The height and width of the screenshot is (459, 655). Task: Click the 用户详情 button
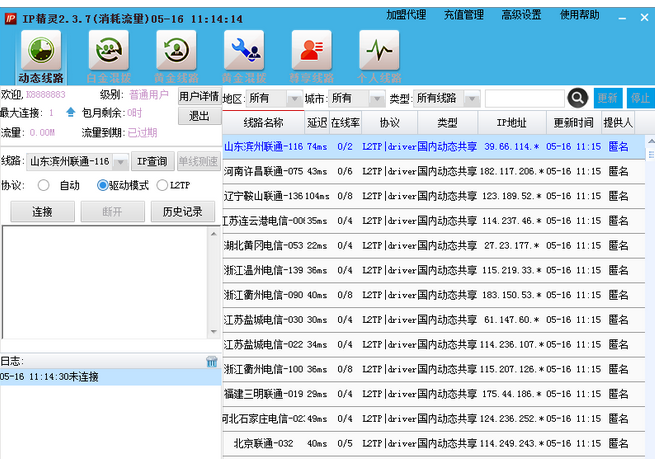tap(199, 96)
